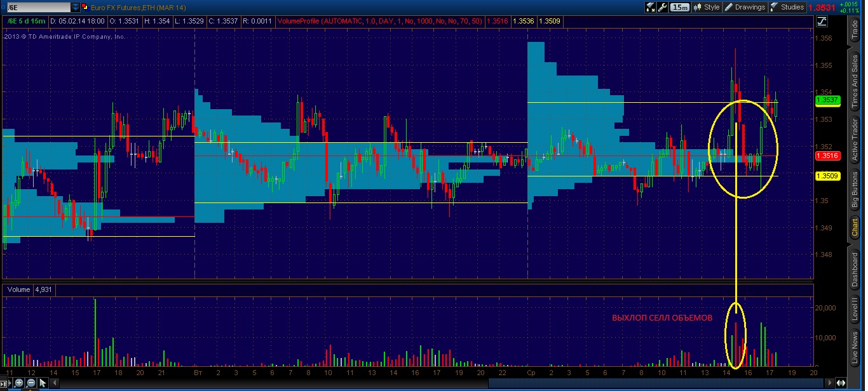This screenshot has width=868, height=391.
Task: Click the scroll left arrow
Action: (x=55, y=383)
